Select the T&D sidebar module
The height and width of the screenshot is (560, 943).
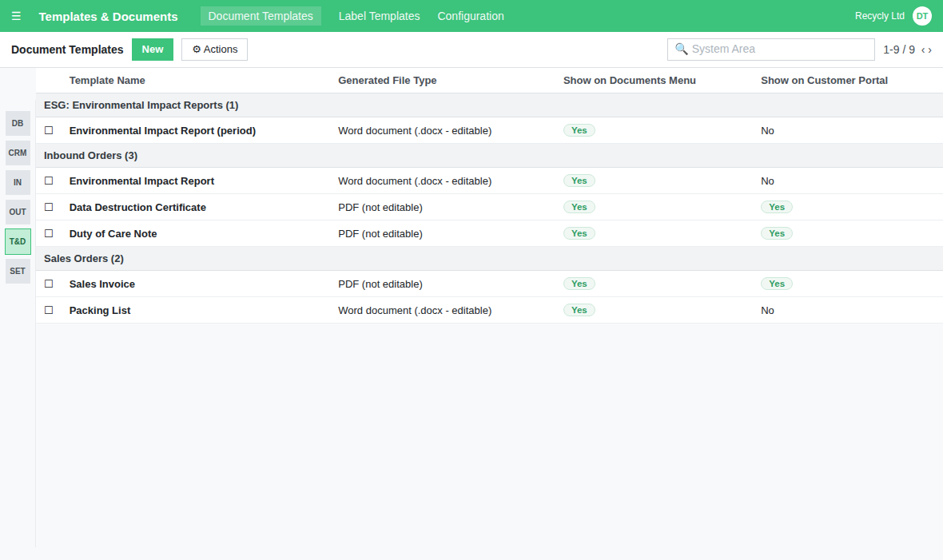pos(18,241)
